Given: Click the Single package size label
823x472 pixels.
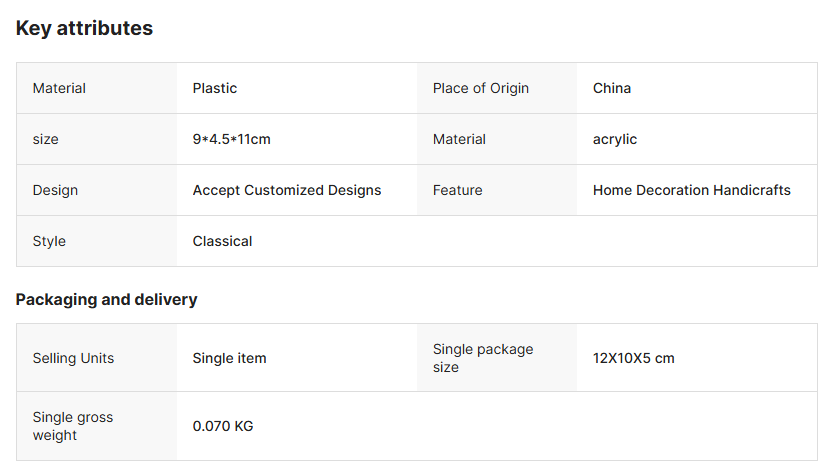Looking at the screenshot, I should pos(483,358).
